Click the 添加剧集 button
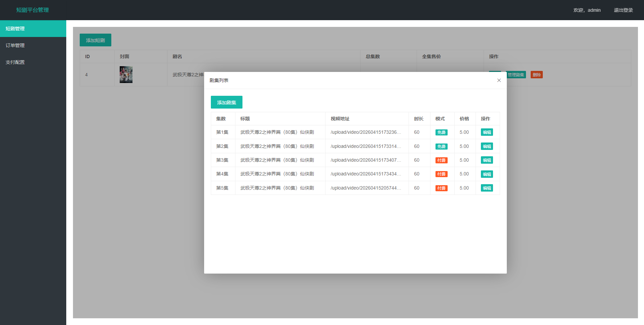The width and height of the screenshot is (644, 325). pyautogui.click(x=226, y=102)
